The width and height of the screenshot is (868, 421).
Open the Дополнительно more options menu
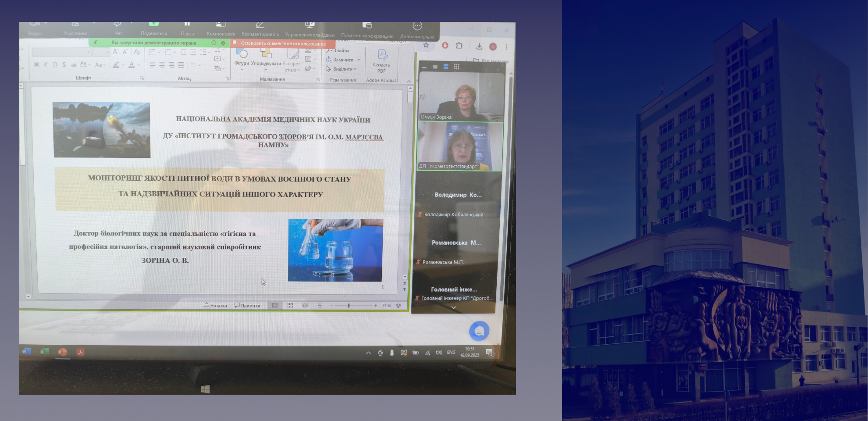coord(417,30)
